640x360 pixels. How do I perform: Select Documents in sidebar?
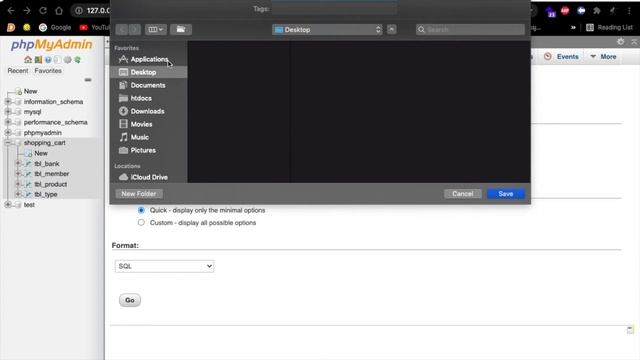point(149,85)
